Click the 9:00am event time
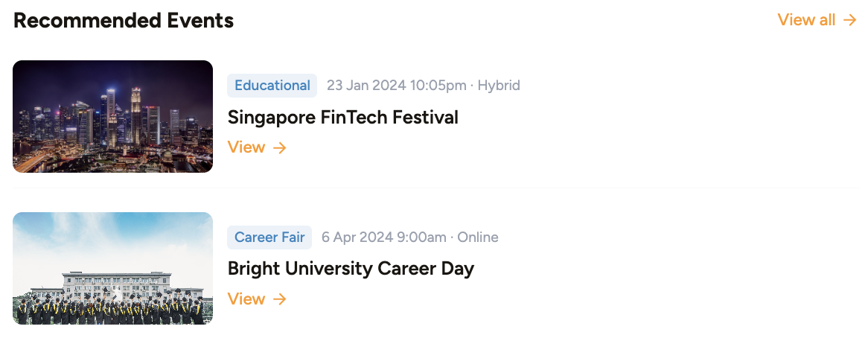The width and height of the screenshot is (868, 338). 422,237
